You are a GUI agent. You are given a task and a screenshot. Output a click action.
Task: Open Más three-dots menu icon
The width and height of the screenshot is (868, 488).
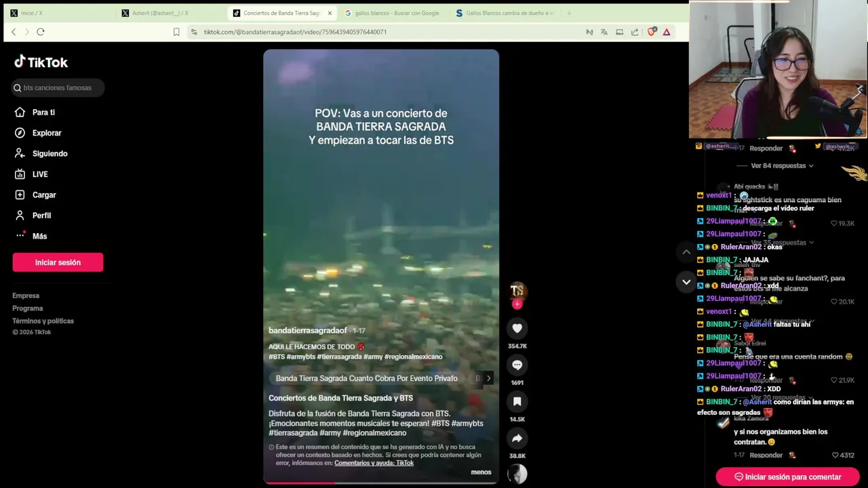pyautogui.click(x=20, y=236)
